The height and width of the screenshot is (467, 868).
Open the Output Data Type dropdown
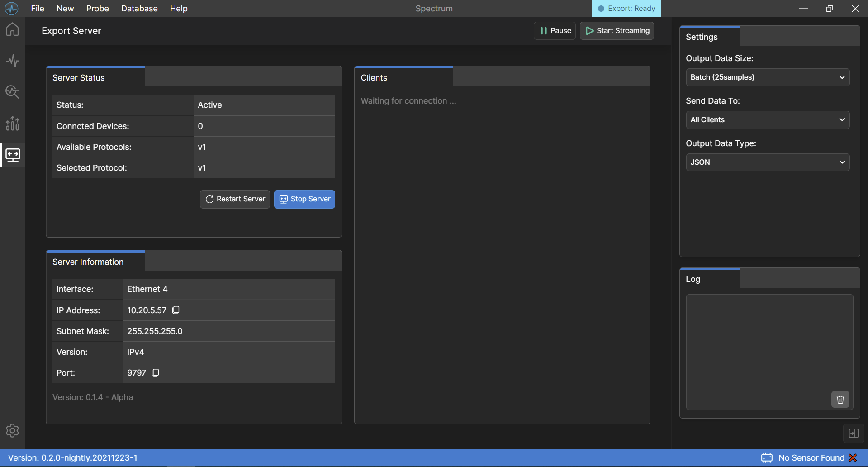pyautogui.click(x=767, y=162)
